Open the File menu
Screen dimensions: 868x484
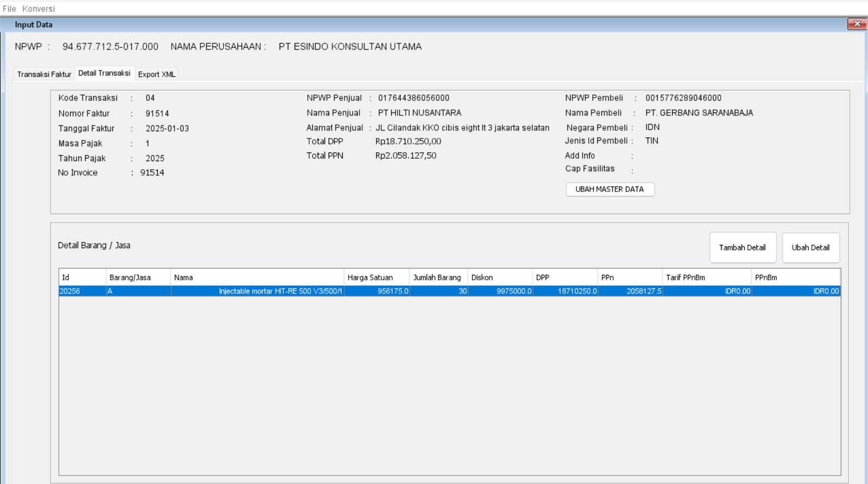pos(9,9)
